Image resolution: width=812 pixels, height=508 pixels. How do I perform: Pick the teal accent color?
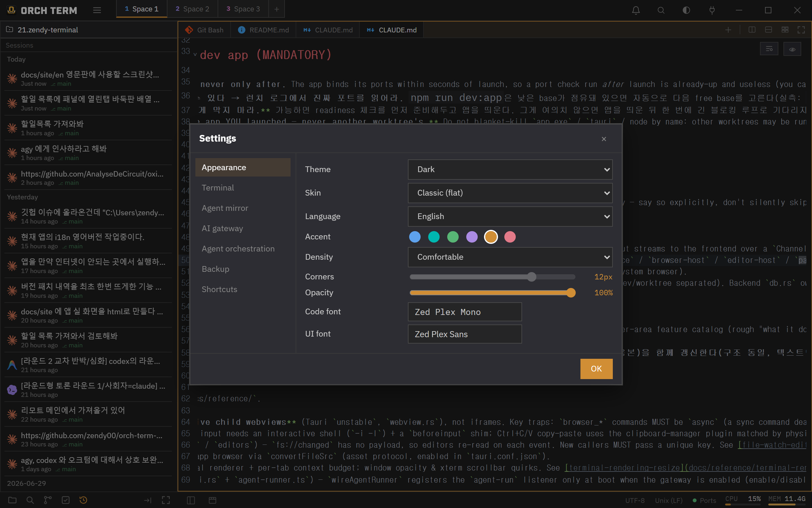click(x=434, y=237)
